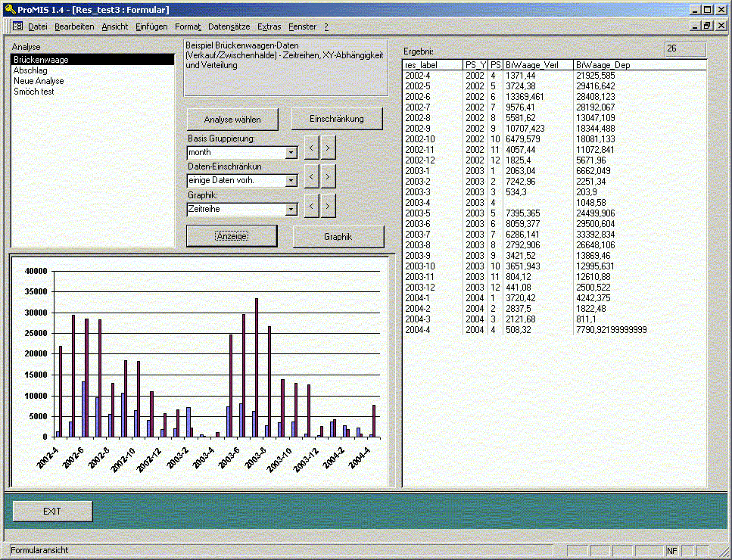Restore the inner document window
Viewport: 732px width, 560px height.
(708, 26)
